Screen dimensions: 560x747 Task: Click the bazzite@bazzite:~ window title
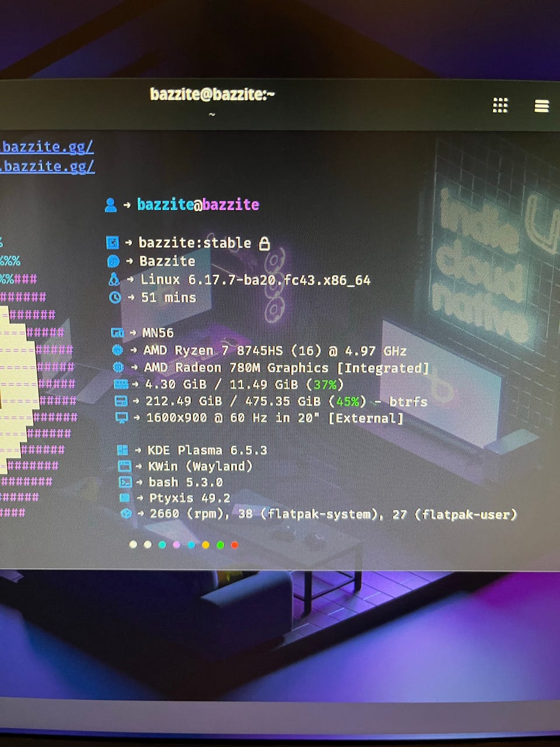tap(212, 94)
